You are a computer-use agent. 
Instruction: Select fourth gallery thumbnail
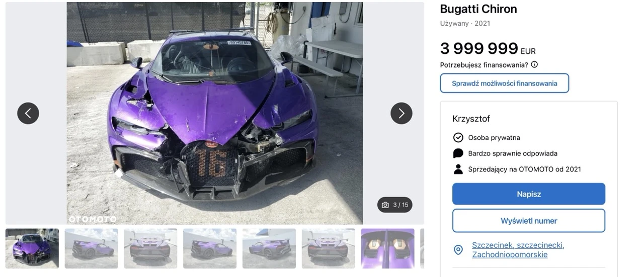[x=210, y=248]
